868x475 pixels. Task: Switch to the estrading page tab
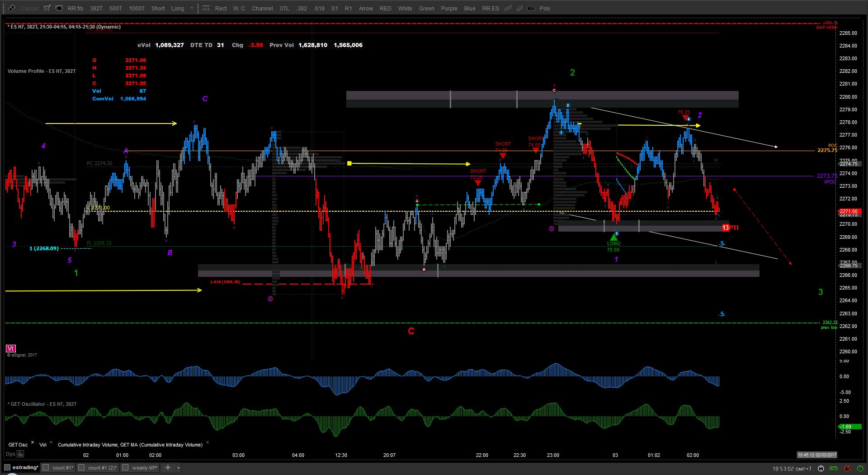[x=25, y=467]
